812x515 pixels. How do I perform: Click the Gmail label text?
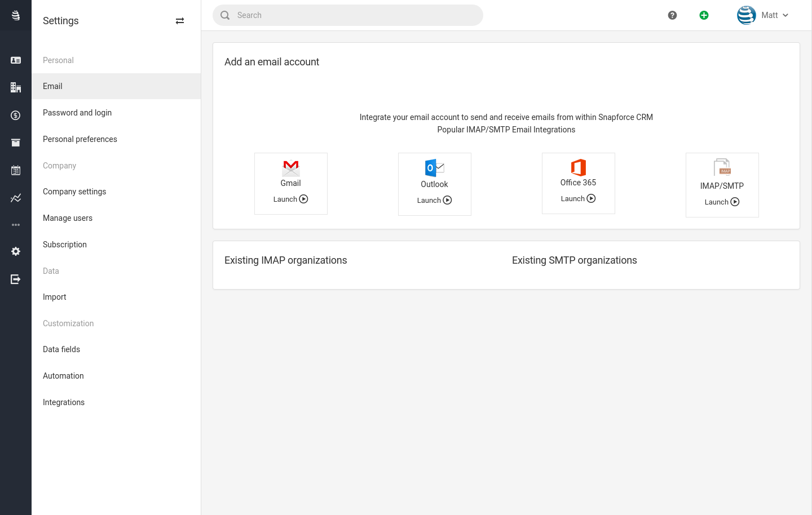[x=291, y=183]
